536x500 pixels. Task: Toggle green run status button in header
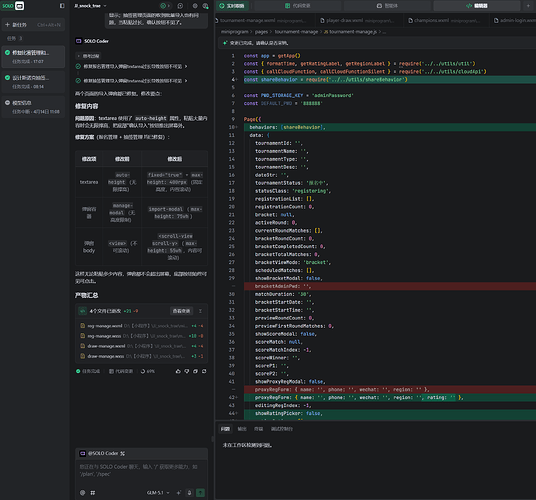[x=165, y=6]
